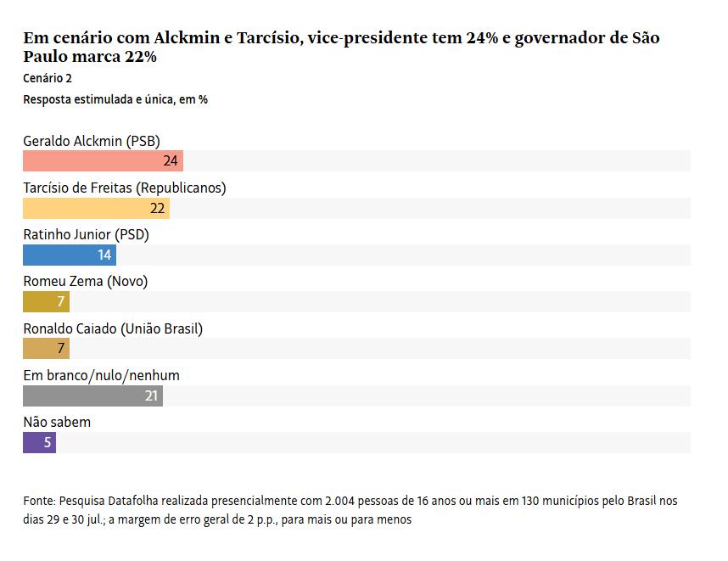This screenshot has height=561, width=728.
Task: Click the salmon Geraldo Alckmin bar
Action: (103, 160)
